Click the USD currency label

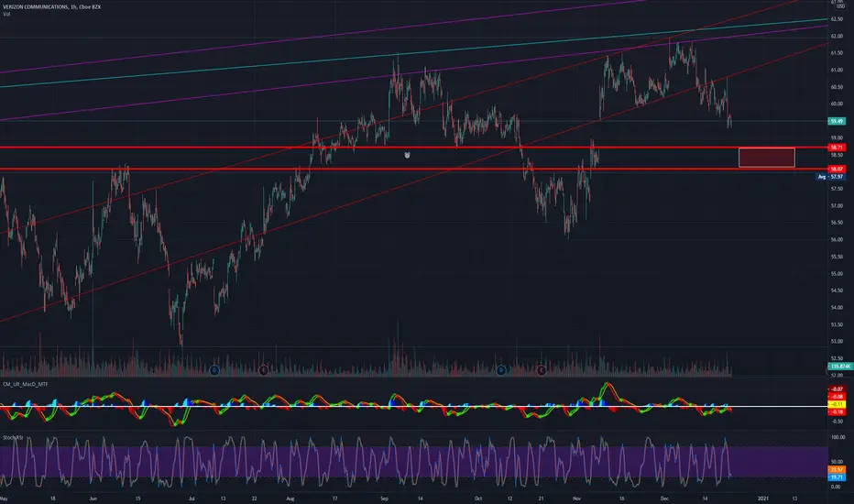(x=840, y=6)
